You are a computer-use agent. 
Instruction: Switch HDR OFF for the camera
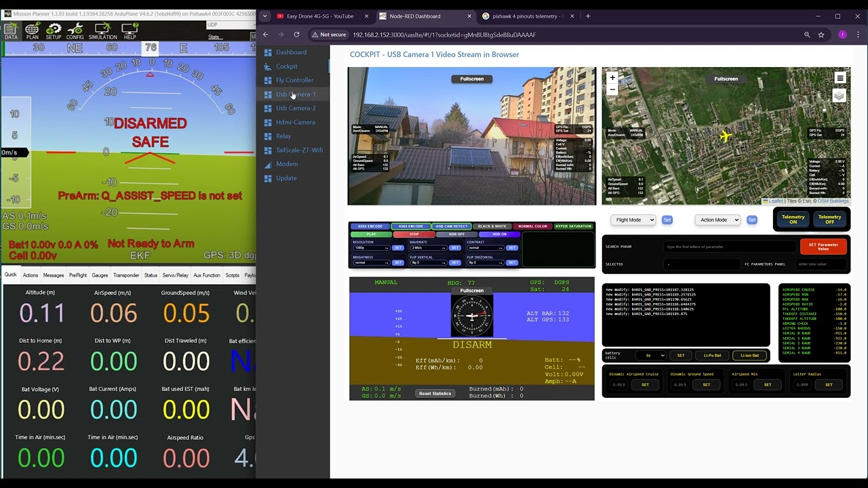pos(456,235)
